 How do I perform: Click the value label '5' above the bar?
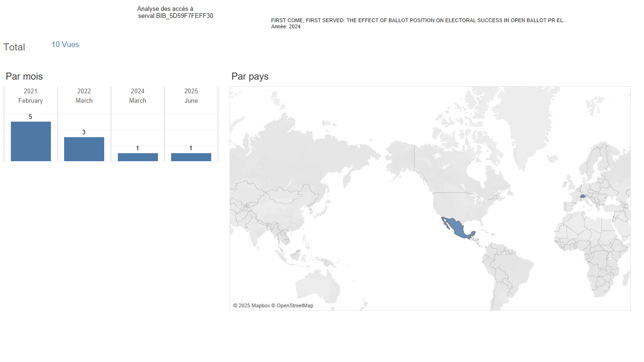(x=31, y=116)
